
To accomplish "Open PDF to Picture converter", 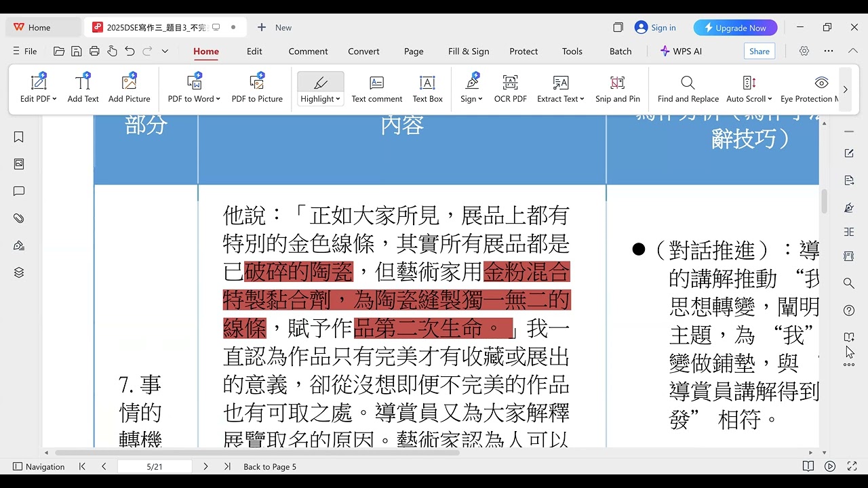I will point(257,89).
